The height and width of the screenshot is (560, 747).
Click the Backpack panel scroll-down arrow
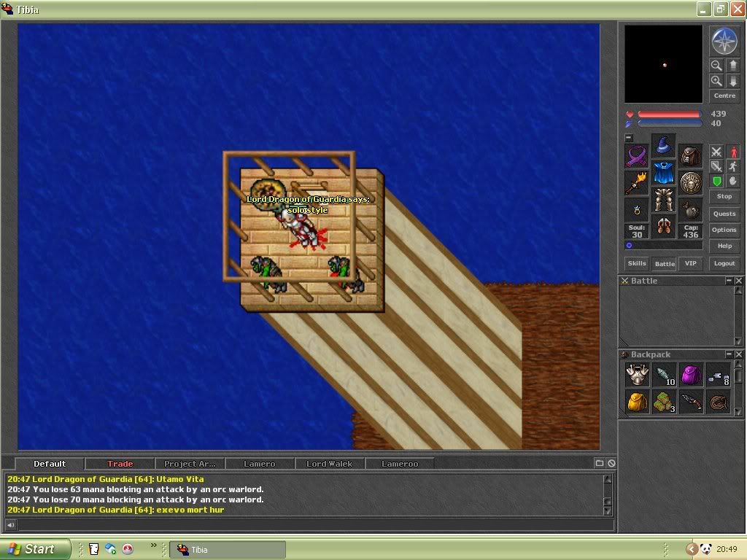pyautogui.click(x=738, y=411)
